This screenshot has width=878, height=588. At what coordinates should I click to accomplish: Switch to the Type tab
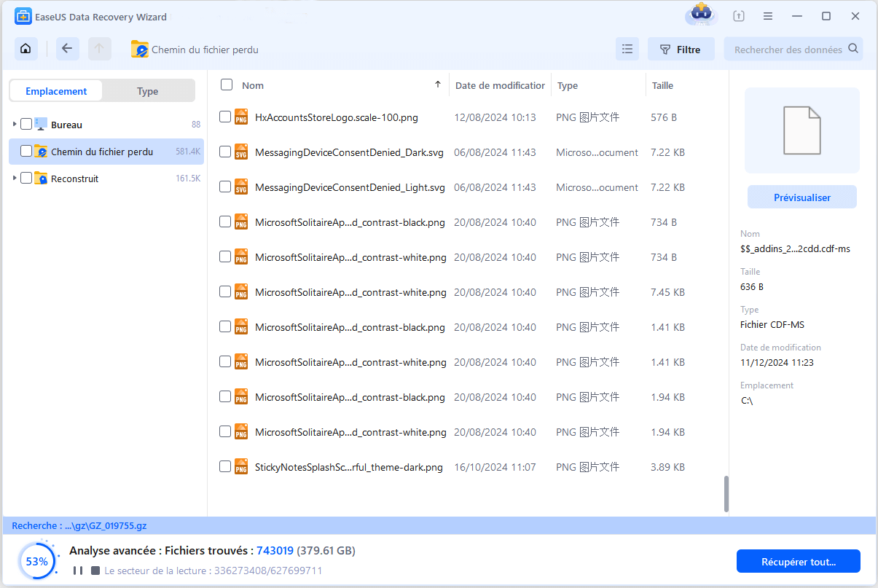click(148, 91)
